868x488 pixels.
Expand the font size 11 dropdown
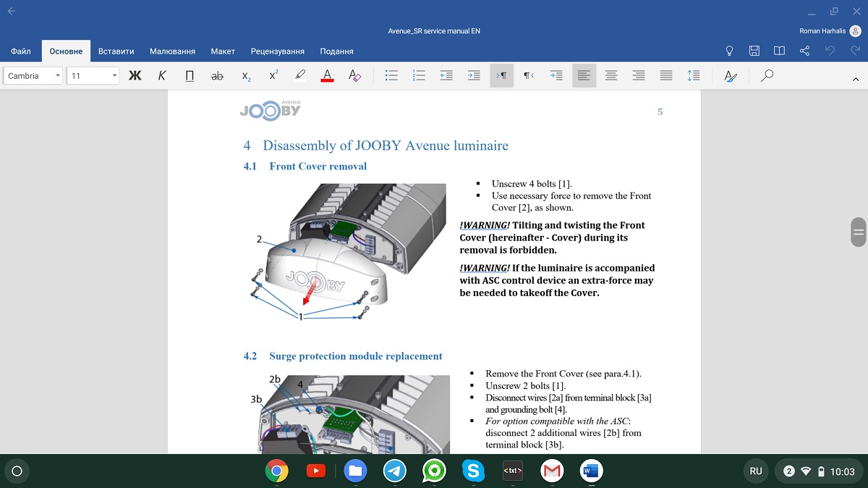tap(93, 75)
